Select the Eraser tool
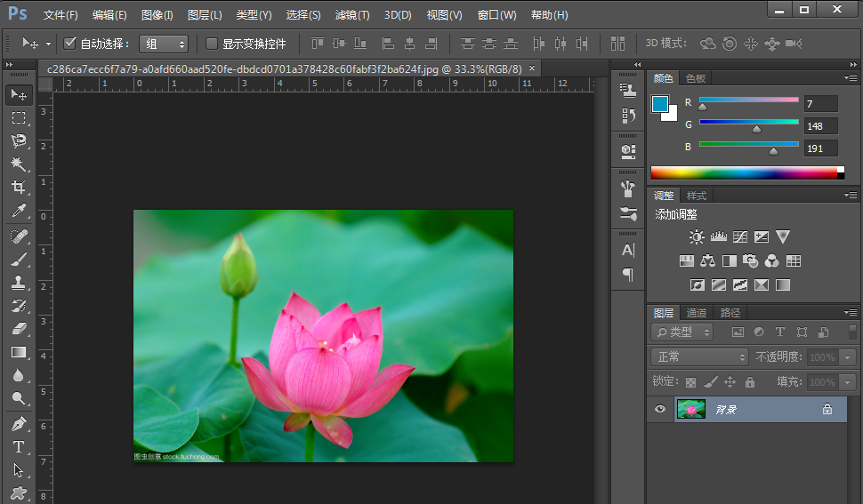Viewport: 863px width, 504px height. click(x=18, y=329)
